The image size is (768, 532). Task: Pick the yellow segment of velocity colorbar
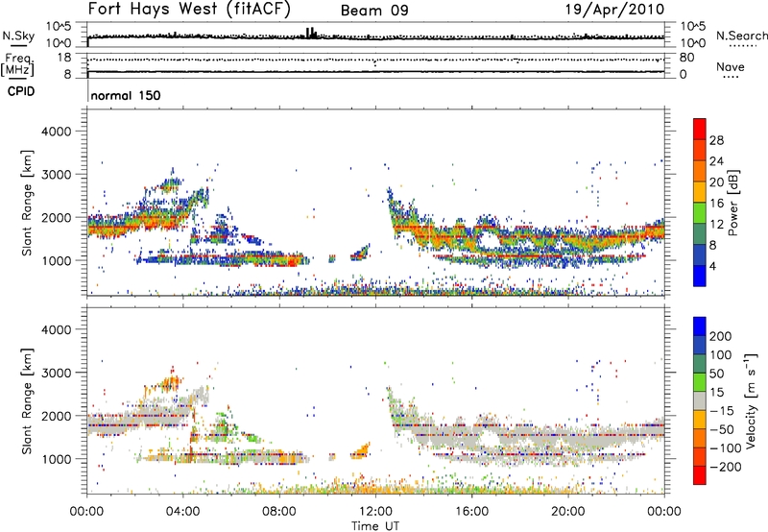(x=700, y=421)
